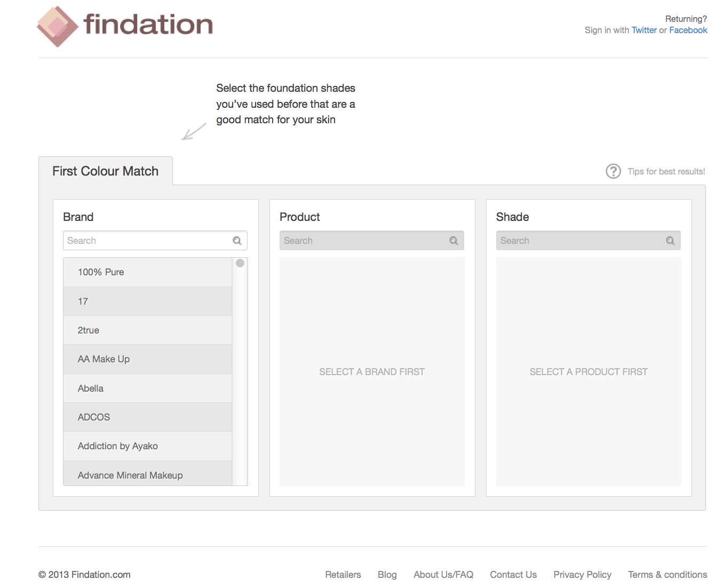
Task: Select the 17 brand
Action: click(x=148, y=301)
